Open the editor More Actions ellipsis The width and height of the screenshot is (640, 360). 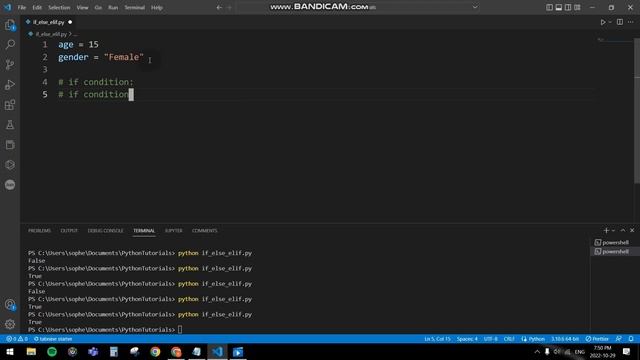(631, 22)
